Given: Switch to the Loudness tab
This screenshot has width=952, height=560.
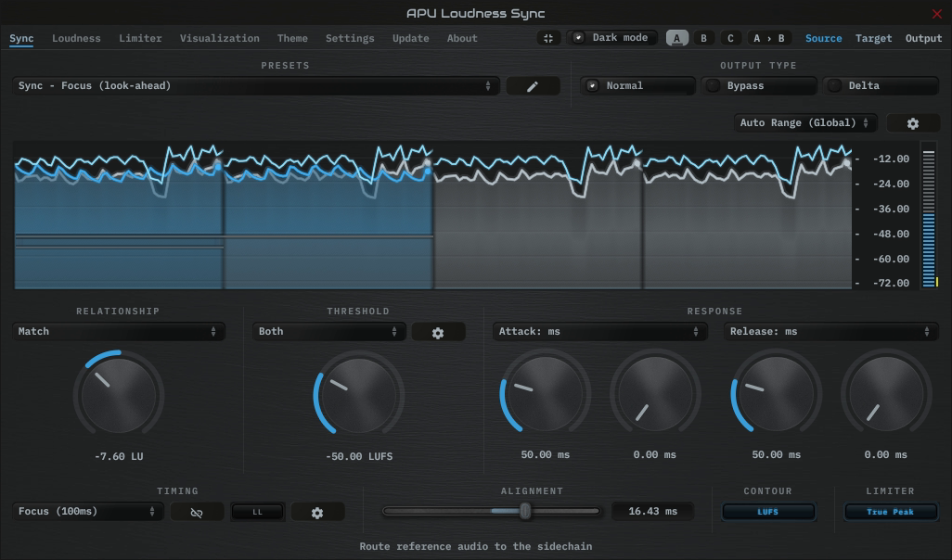Looking at the screenshot, I should point(76,38).
